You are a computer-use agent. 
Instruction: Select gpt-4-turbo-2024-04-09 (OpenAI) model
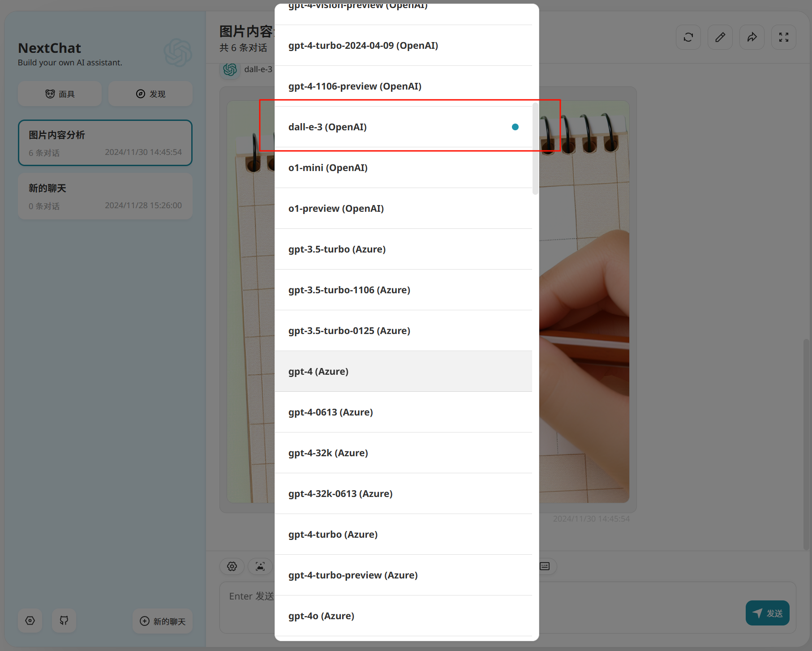click(404, 46)
